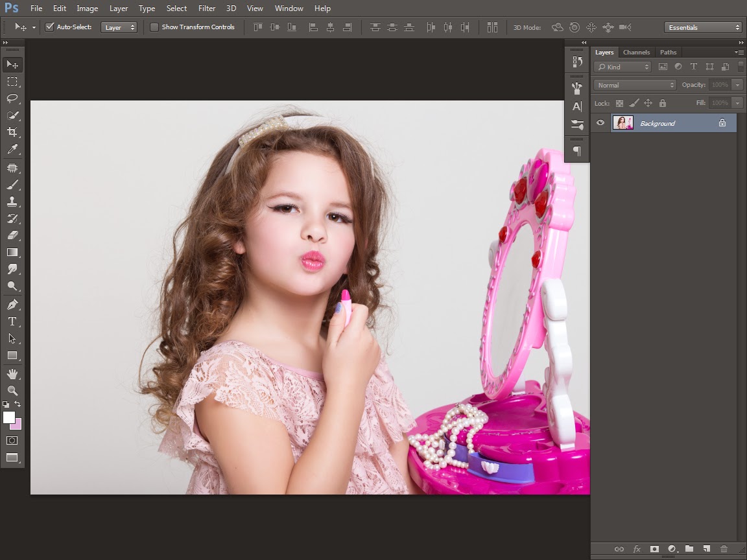747x560 pixels.
Task: Select the Pen tool
Action: pos(12,305)
